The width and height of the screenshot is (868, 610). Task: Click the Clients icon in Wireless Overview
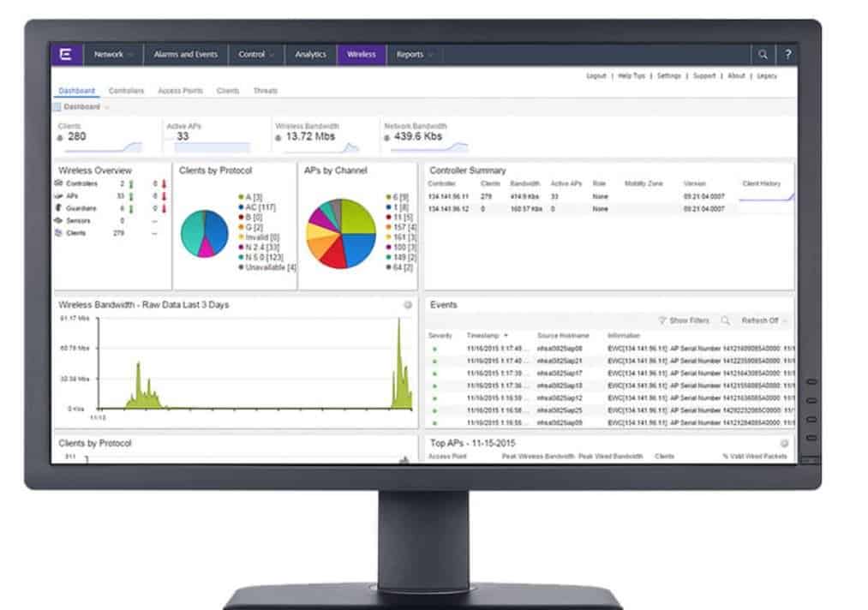58,231
